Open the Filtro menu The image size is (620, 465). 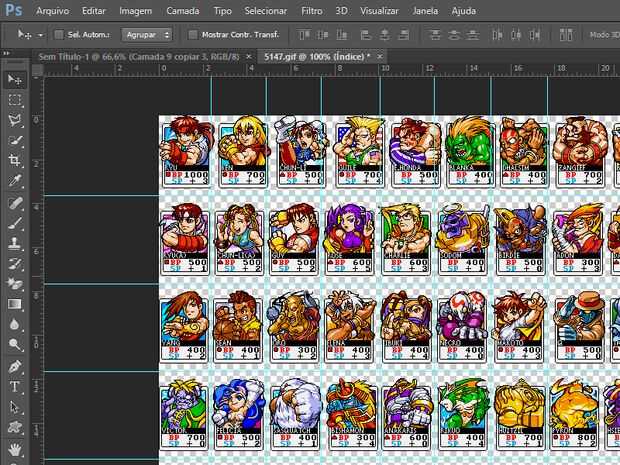coord(311,10)
